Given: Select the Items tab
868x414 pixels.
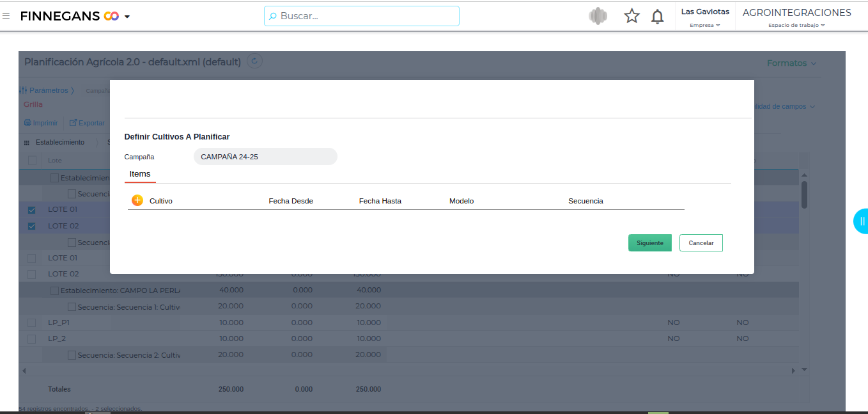Looking at the screenshot, I should [140, 174].
